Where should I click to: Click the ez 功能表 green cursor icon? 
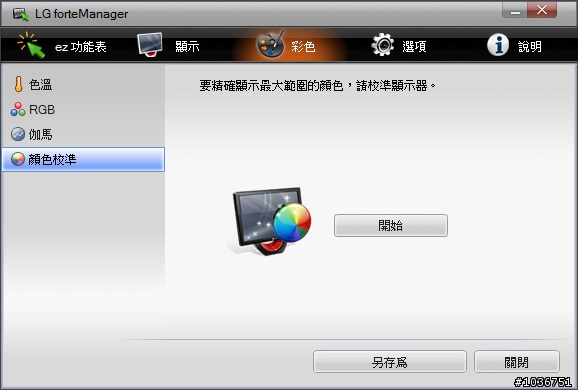coord(31,45)
